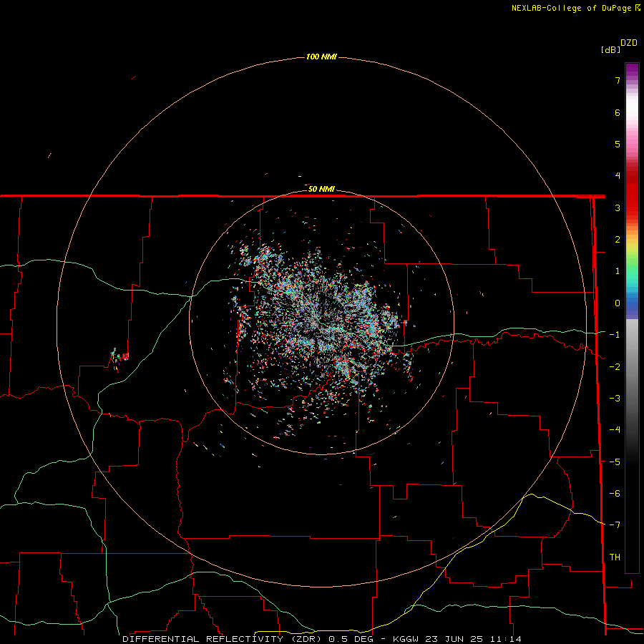Click the 7 value on color scale

tap(618, 81)
